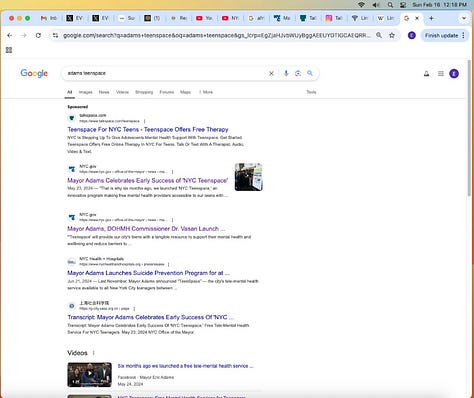
Task: Open tab search dropdown arrow
Action: [x=464, y=18]
